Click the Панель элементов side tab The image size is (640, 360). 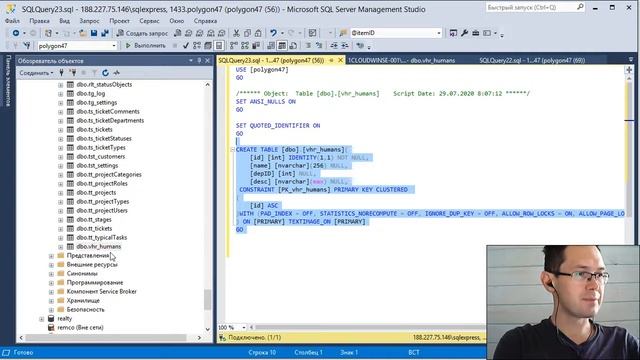click(8, 81)
